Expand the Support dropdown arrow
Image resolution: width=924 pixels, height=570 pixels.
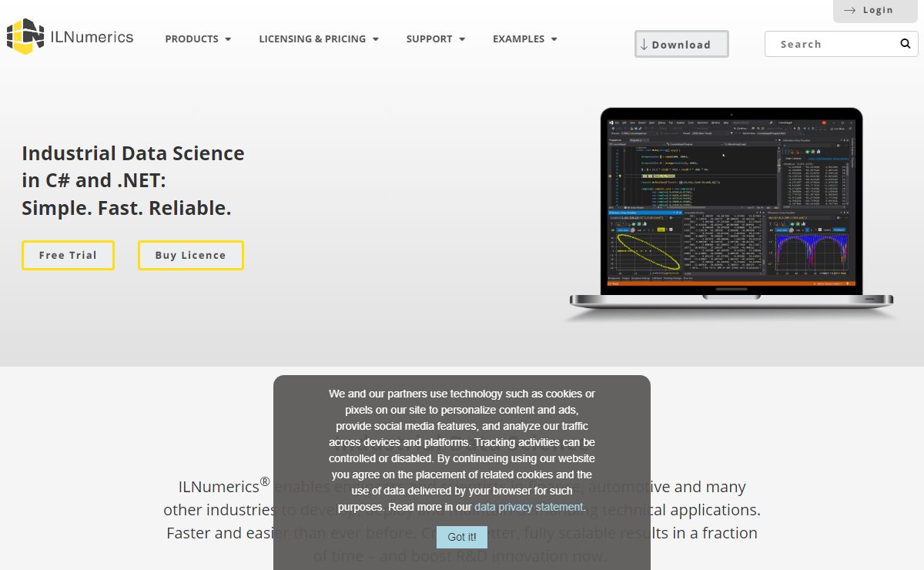(462, 39)
